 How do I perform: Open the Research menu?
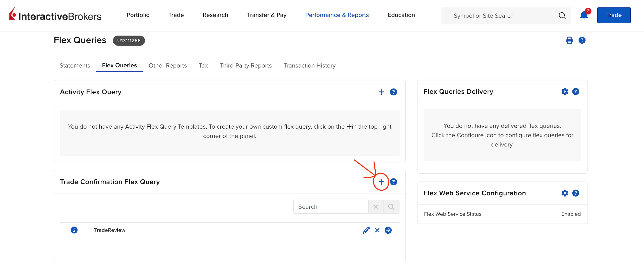point(215,15)
